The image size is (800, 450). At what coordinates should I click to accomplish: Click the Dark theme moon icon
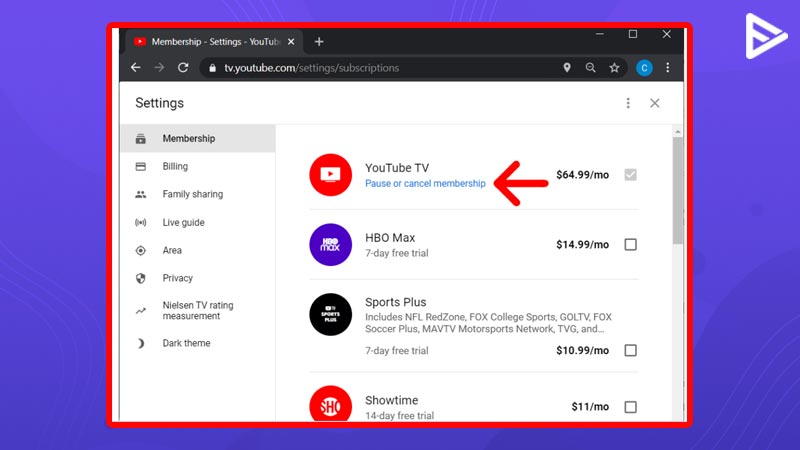(x=141, y=343)
